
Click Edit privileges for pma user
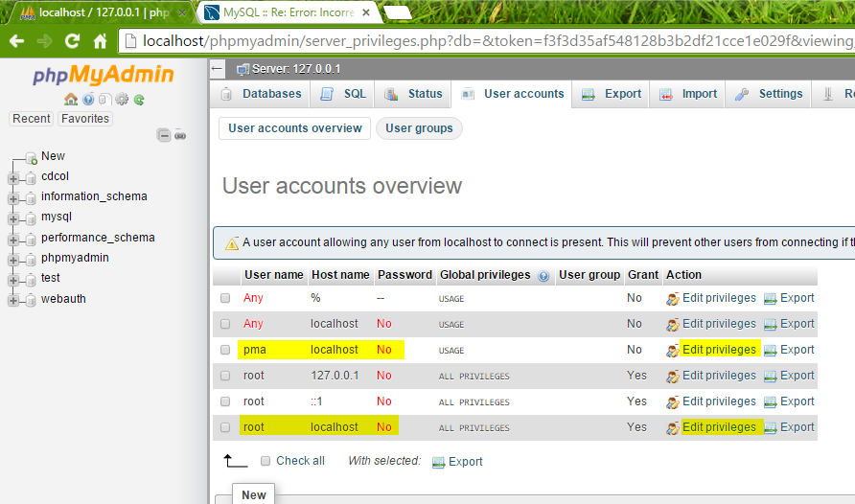point(719,350)
